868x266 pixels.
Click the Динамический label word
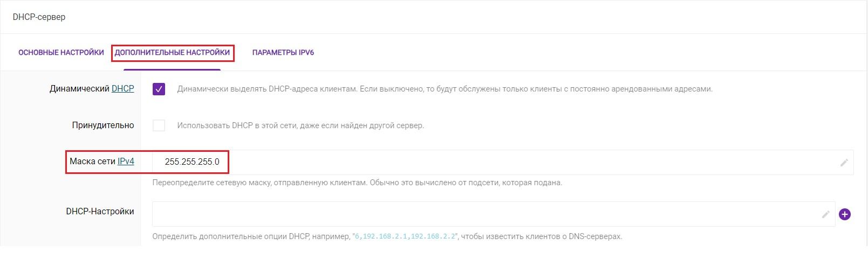(x=79, y=88)
